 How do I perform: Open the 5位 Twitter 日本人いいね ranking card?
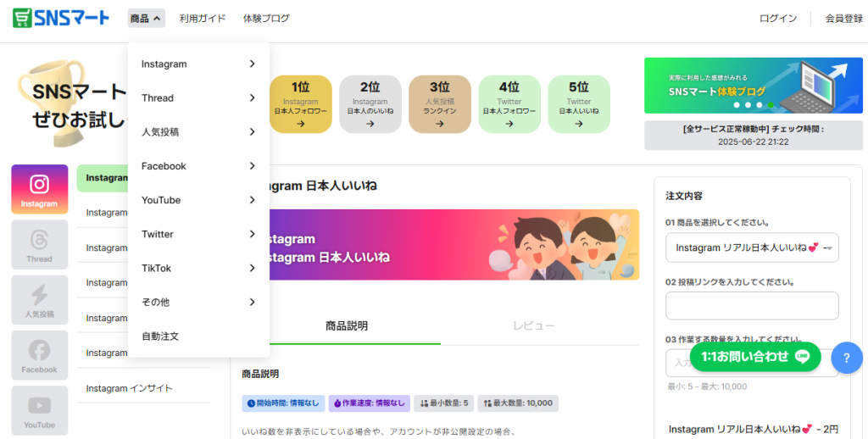579,104
